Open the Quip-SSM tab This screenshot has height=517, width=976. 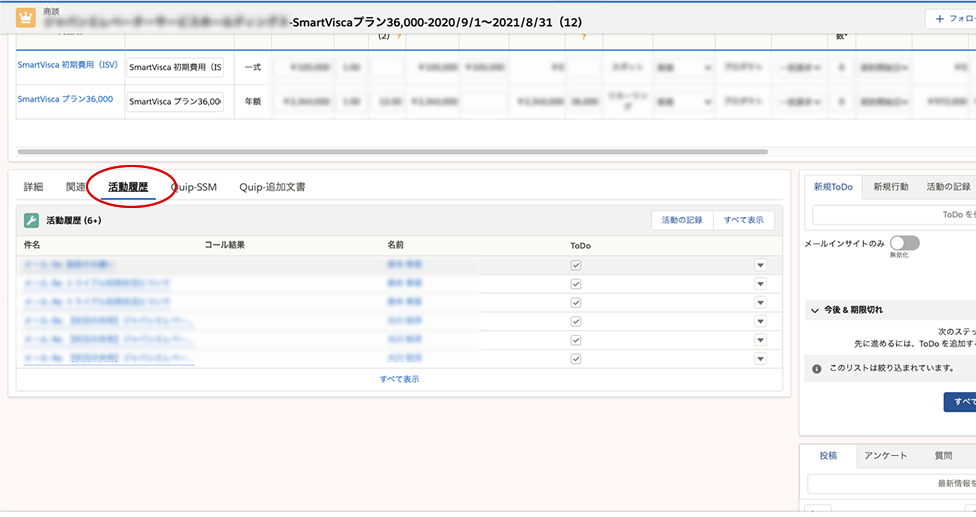click(x=194, y=187)
